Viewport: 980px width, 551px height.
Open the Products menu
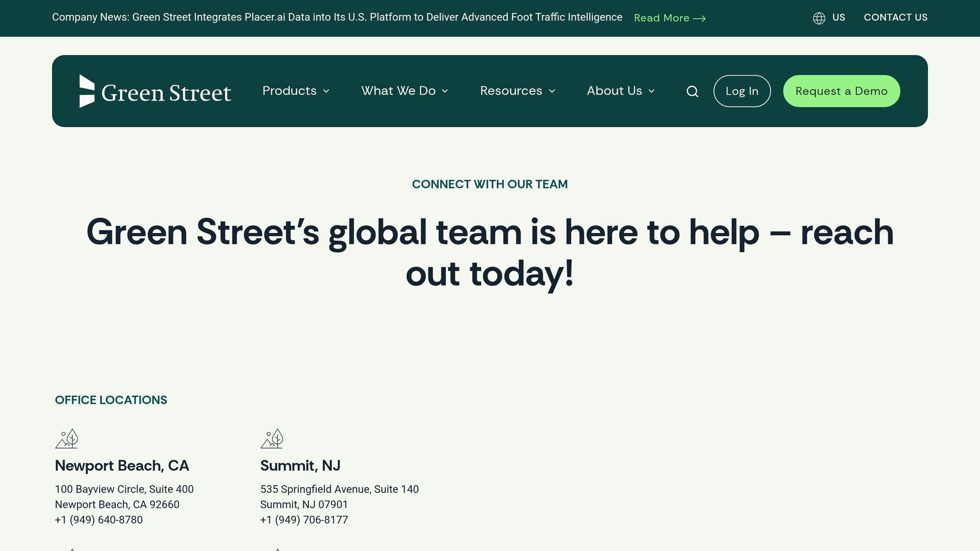[290, 91]
